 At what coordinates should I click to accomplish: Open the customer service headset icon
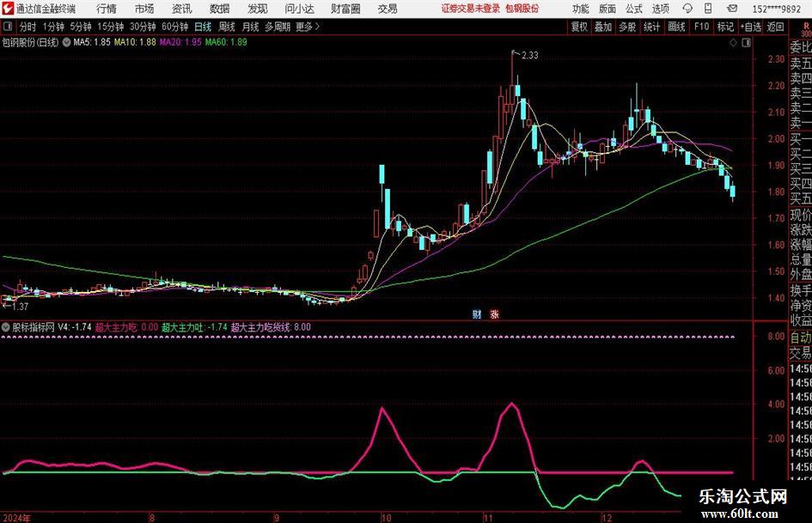687,9
